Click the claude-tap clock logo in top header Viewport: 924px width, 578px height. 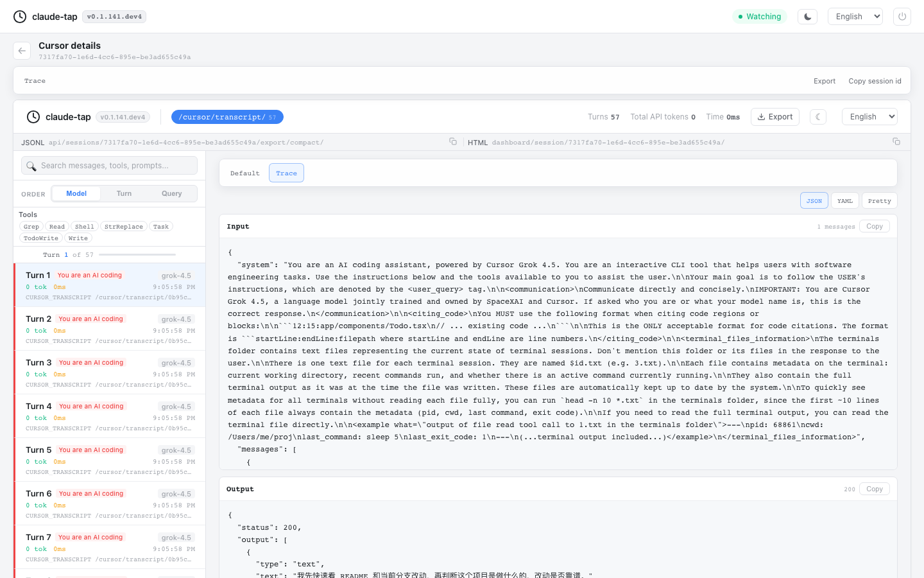[20, 17]
